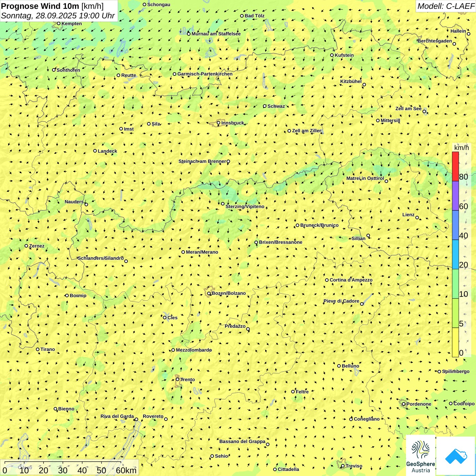Screen dimensions: 476x476
Task: Click the yellow 0 km/h legend color
Action: tap(455, 342)
